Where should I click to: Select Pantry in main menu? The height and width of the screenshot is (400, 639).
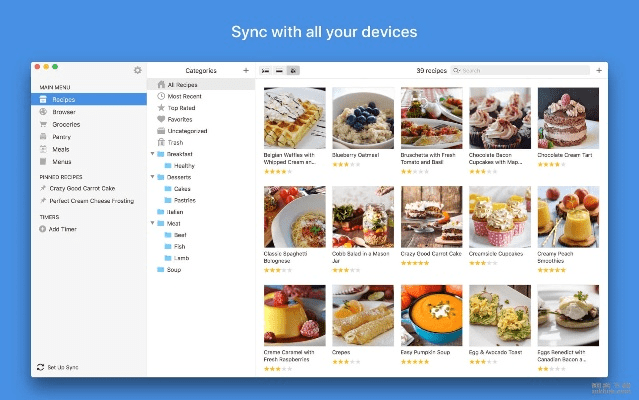tap(62, 137)
